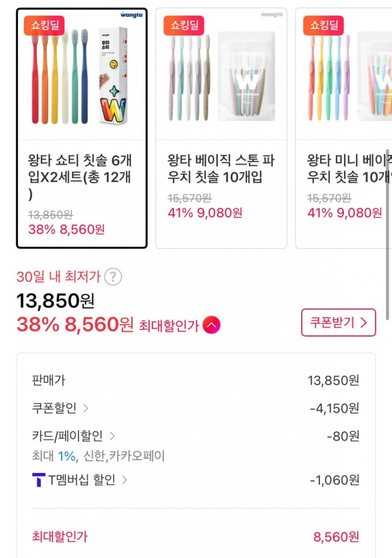Tap the 38% 8,560원 discounted price
Screen dimensions: 392x558
pyautogui.click(x=75, y=325)
